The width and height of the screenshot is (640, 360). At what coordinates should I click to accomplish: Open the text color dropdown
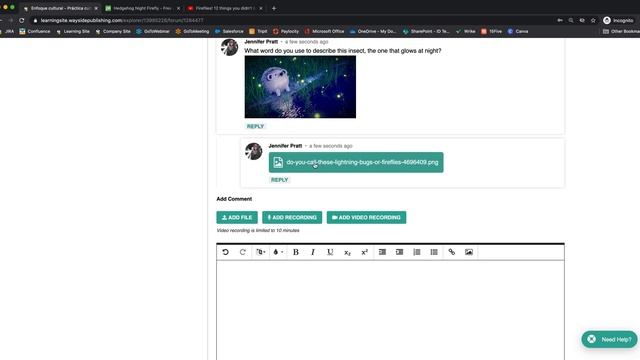pos(278,252)
